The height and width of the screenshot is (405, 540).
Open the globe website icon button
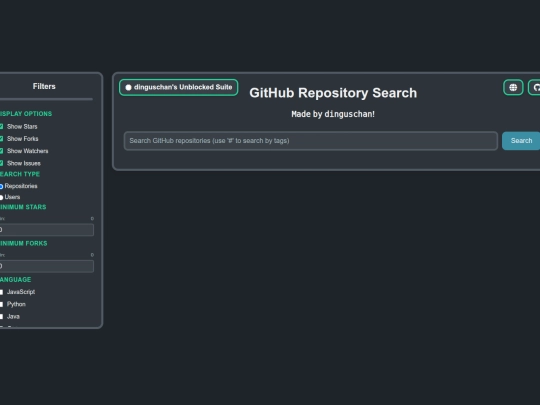point(513,87)
